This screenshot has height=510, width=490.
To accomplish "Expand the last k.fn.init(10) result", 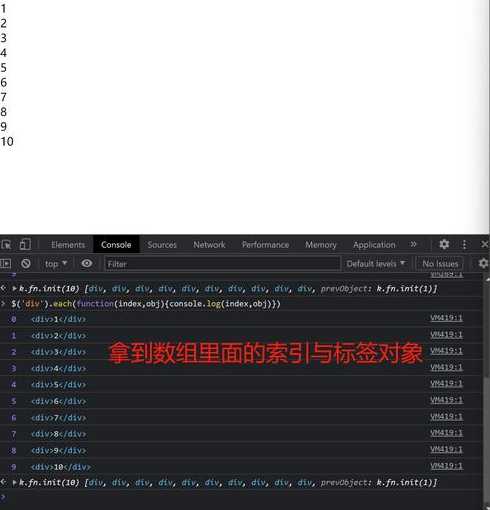I will click(x=15, y=482).
